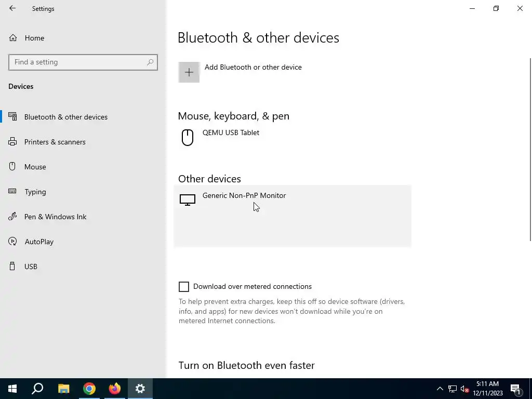The image size is (532, 399).
Task: Click the printer icon in sidebar
Action: pyautogui.click(x=12, y=141)
